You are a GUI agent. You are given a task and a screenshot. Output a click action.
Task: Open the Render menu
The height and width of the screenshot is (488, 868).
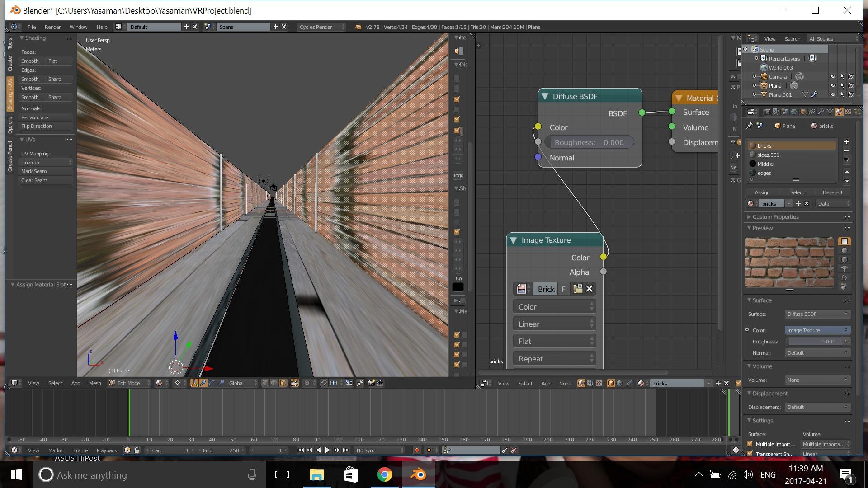coord(52,27)
